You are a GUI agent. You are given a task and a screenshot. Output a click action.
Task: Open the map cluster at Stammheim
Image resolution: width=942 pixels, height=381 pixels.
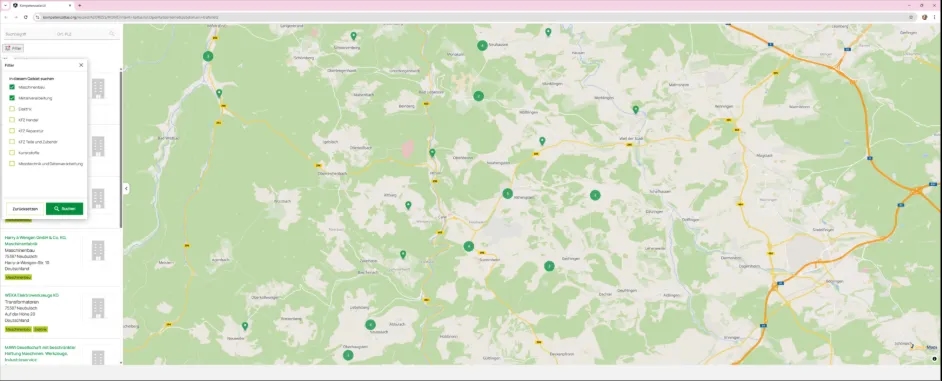coord(469,246)
